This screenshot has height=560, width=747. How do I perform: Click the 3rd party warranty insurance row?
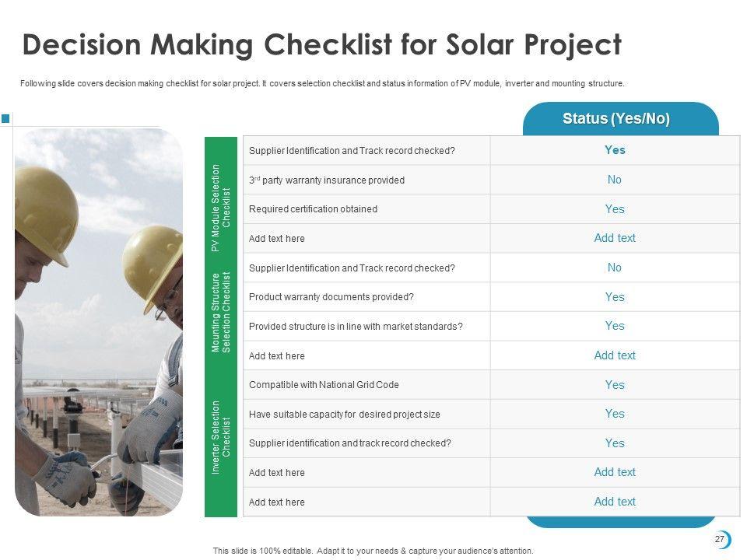click(x=327, y=180)
